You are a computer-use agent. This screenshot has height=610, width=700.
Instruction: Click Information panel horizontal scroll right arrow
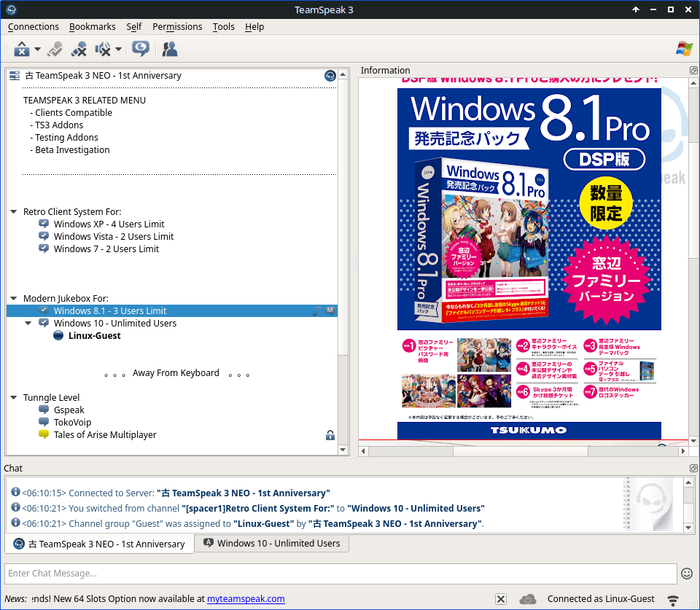[683, 451]
